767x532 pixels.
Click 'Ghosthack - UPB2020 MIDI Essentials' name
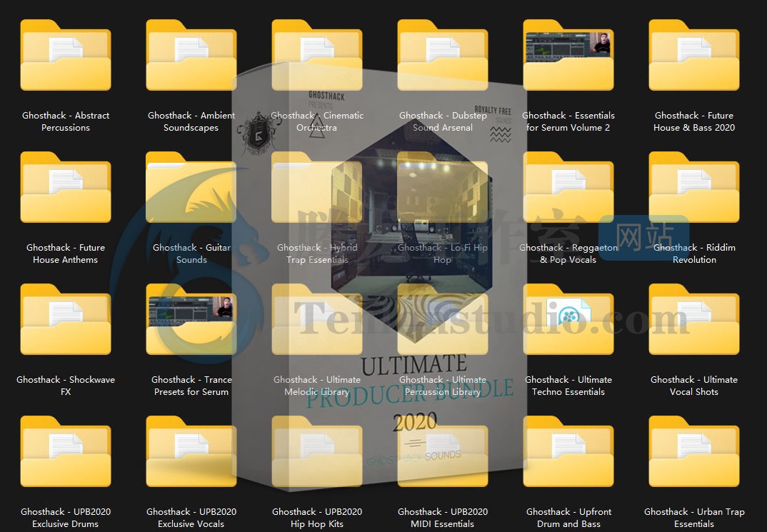coord(443,517)
